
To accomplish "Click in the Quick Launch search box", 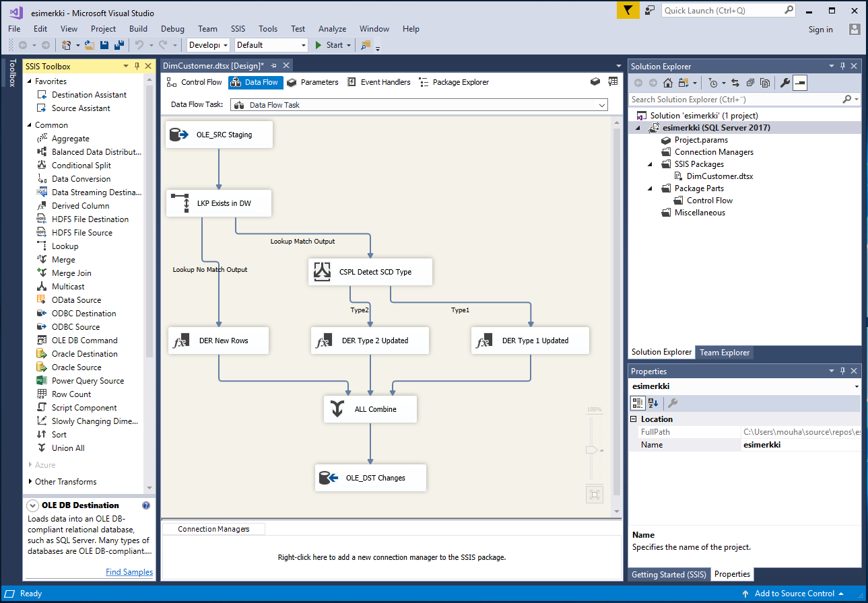I will tap(723, 10).
